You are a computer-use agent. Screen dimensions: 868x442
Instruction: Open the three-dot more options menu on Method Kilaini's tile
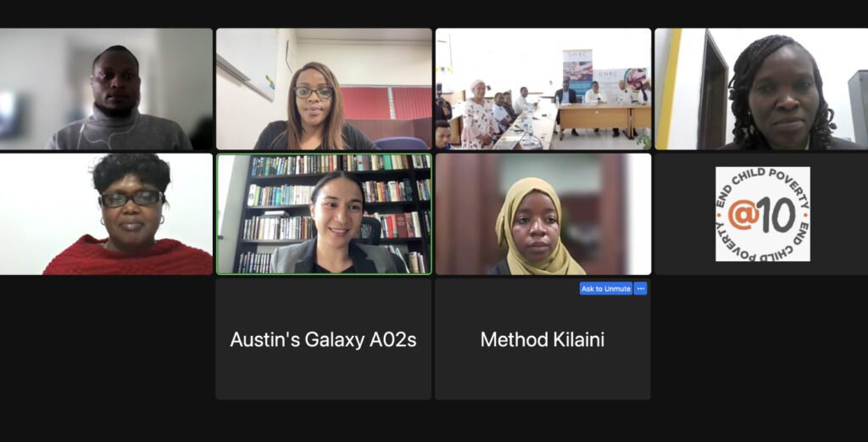point(641,288)
